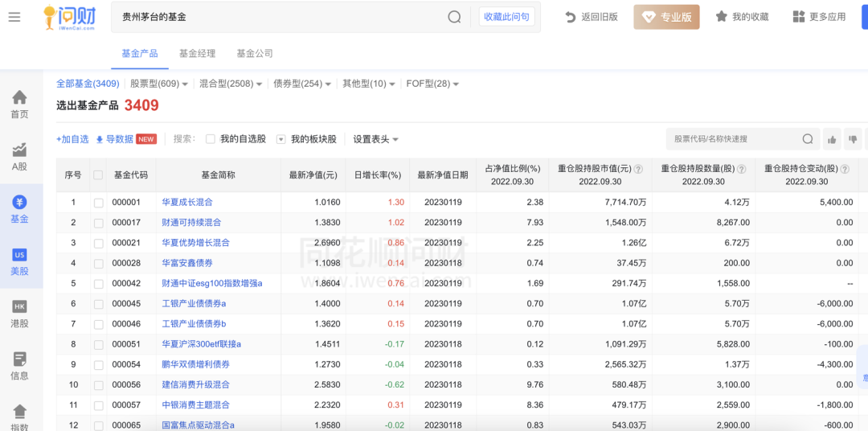Toggle the select-all checkbox in table header
Screen dimensions: 868x431
(98, 175)
